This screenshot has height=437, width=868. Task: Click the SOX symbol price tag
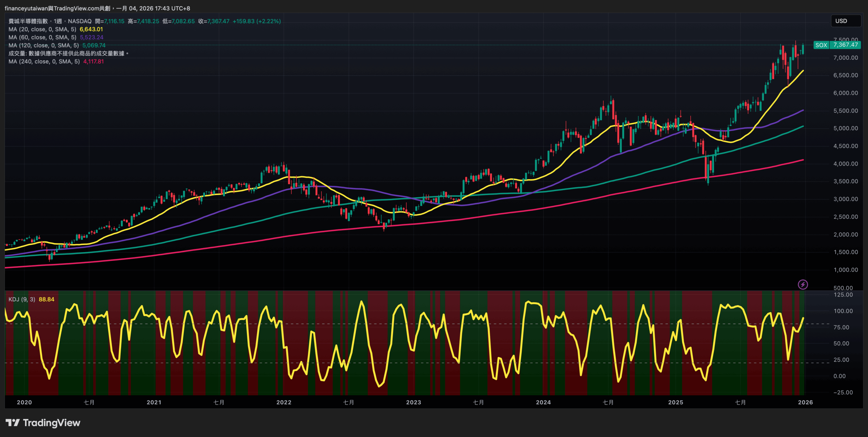[821, 45]
